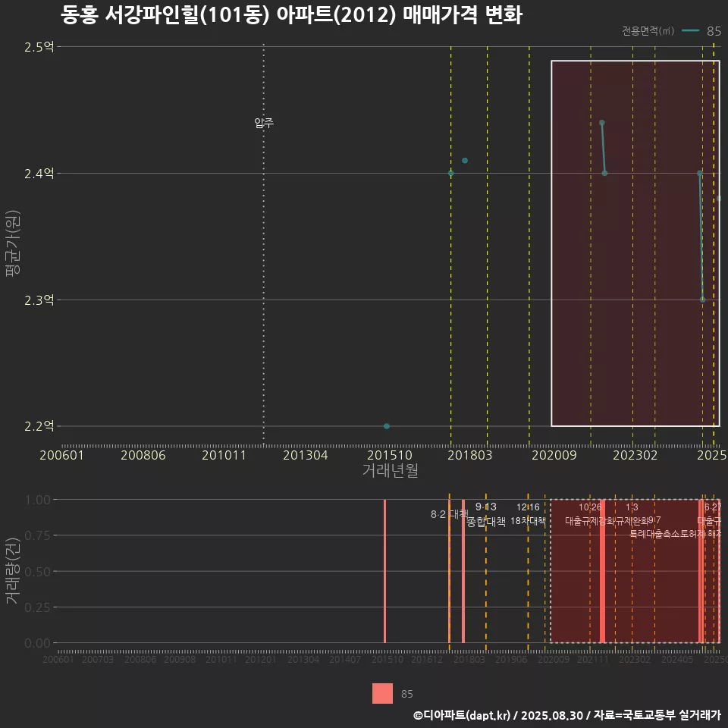
Task: Click the 0.00 volume axis label
Action: [x=37, y=643]
